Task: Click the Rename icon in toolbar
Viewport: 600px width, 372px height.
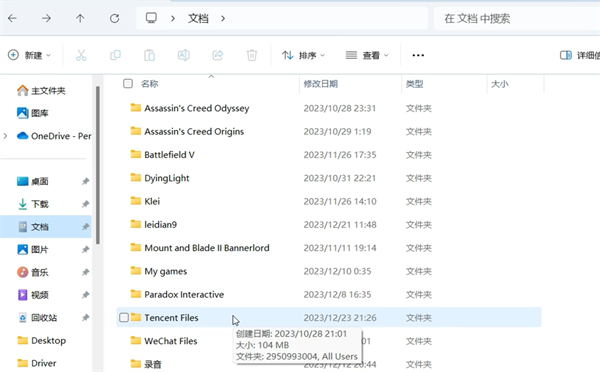Action: (184, 55)
